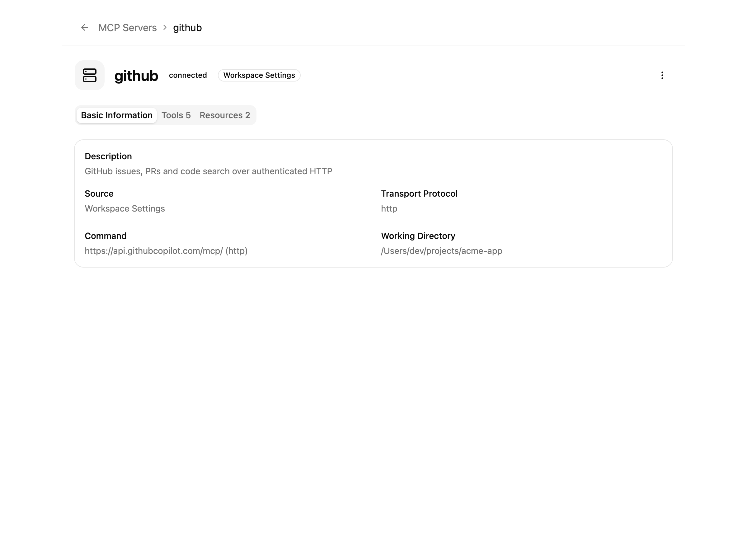This screenshot has width=747, height=560.
Task: Open the three-dot more options menu
Action: (x=662, y=75)
